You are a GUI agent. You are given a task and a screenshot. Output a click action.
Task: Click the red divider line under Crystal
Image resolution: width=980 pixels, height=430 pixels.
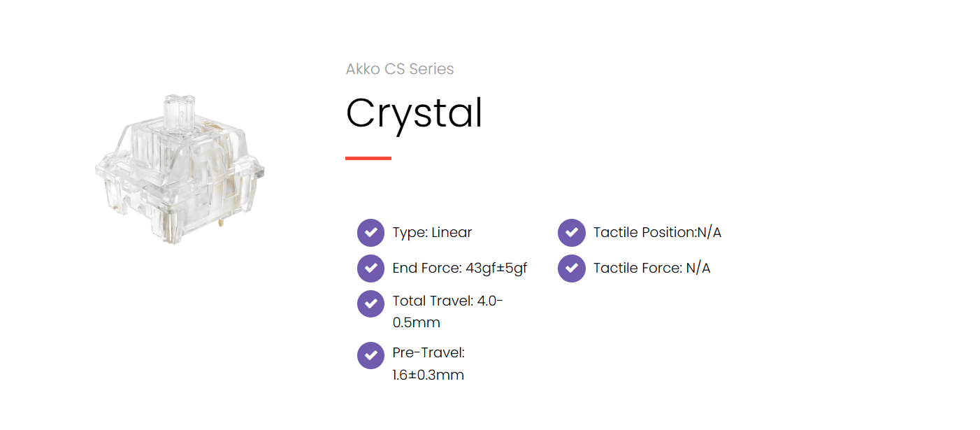coord(368,159)
